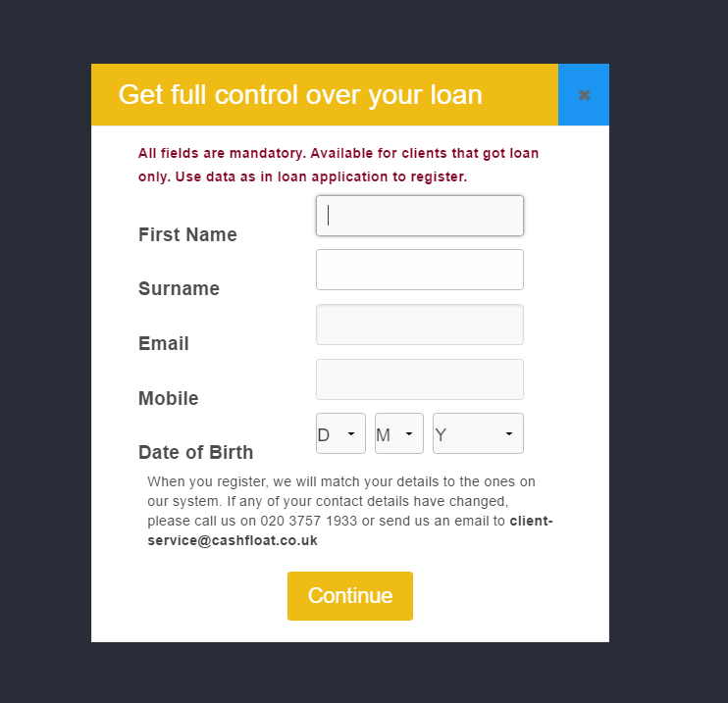Open the Year (Y) dropdown
This screenshot has width=728, height=703.
[478, 433]
